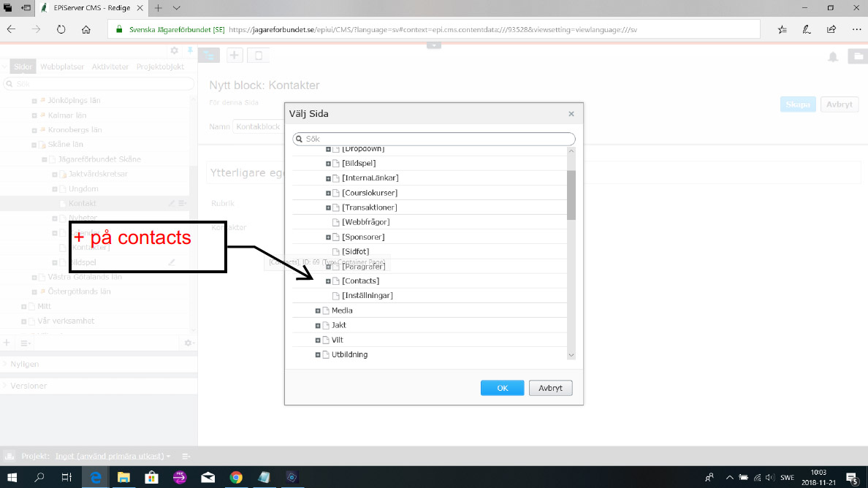
Task: Expand the [Transaktioner] tree node
Action: [328, 207]
